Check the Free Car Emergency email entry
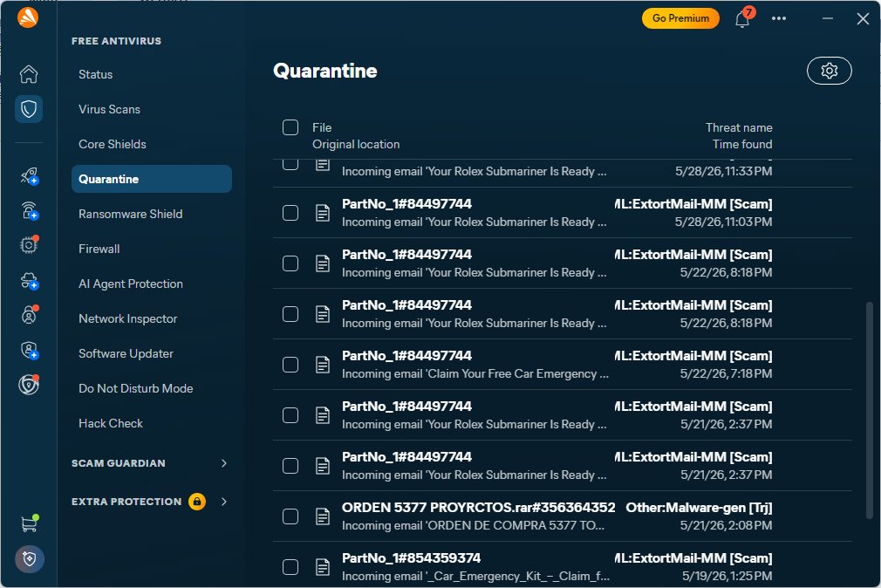This screenshot has height=588, width=881. (290, 365)
